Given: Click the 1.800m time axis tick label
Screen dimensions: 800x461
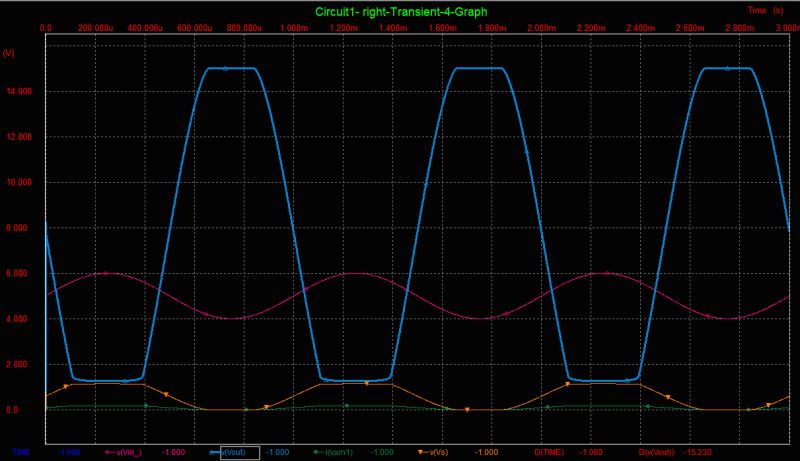Looking at the screenshot, I should click(x=492, y=28).
